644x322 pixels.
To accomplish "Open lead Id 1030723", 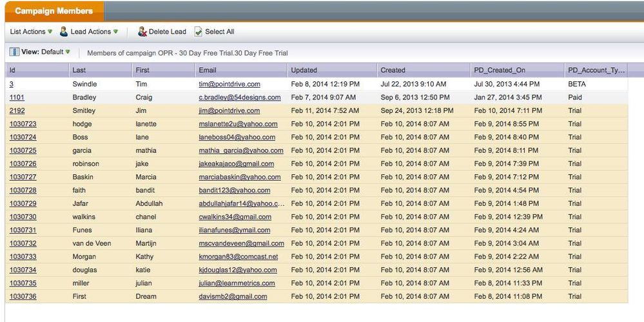I will click(x=23, y=124).
